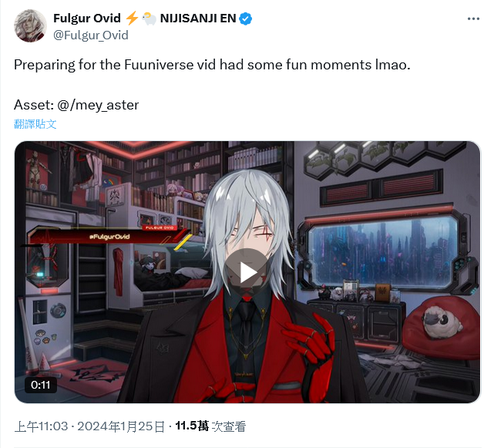Click the 翻譯貼文 translate post link
494x448 pixels.
[35, 124]
